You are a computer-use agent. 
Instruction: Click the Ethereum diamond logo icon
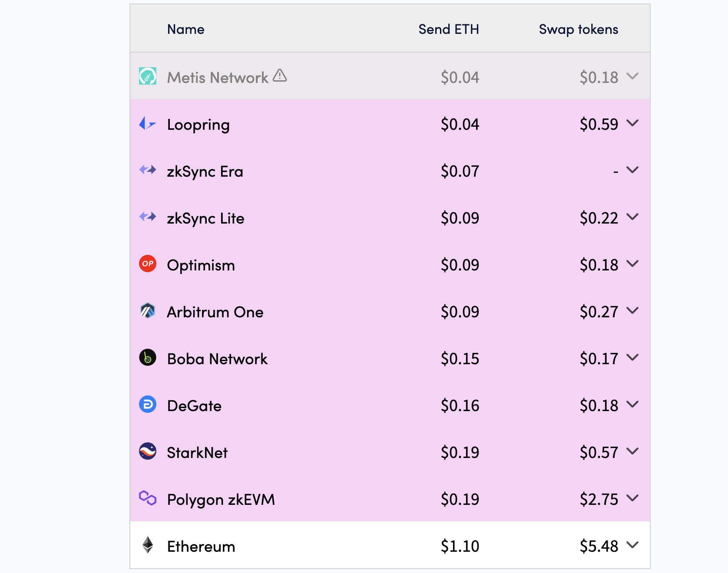coord(148,545)
